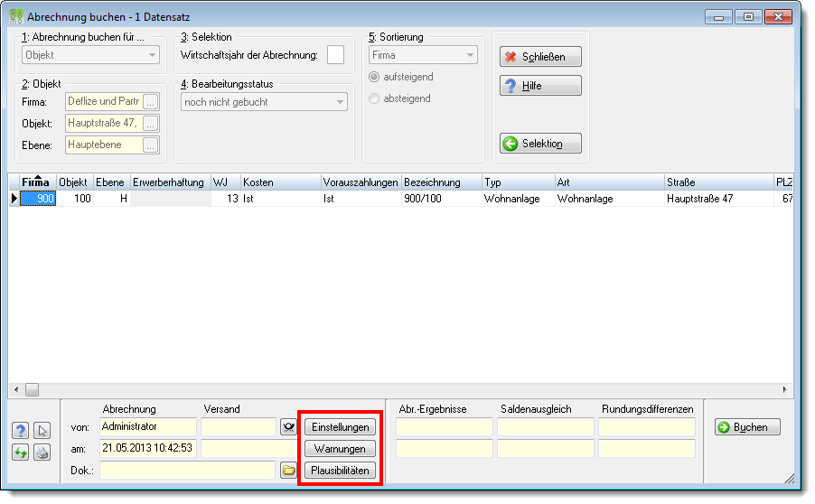This screenshot has height=504, width=815.
Task: Click the Buchen button
Action: click(x=747, y=427)
